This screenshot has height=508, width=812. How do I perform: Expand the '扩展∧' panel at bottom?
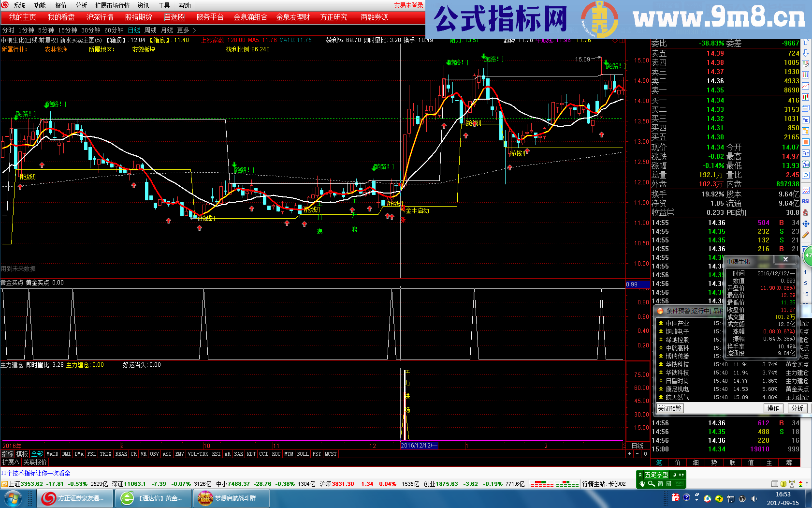click(x=10, y=462)
